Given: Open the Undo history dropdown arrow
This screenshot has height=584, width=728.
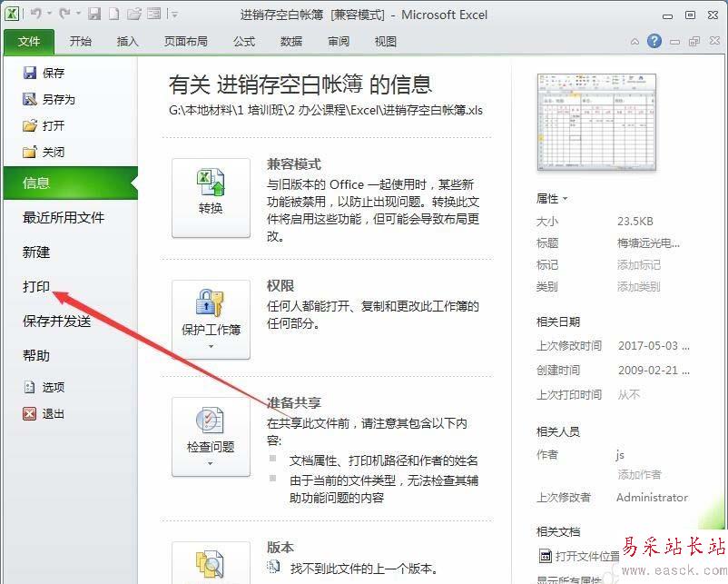Looking at the screenshot, I should point(49,14).
